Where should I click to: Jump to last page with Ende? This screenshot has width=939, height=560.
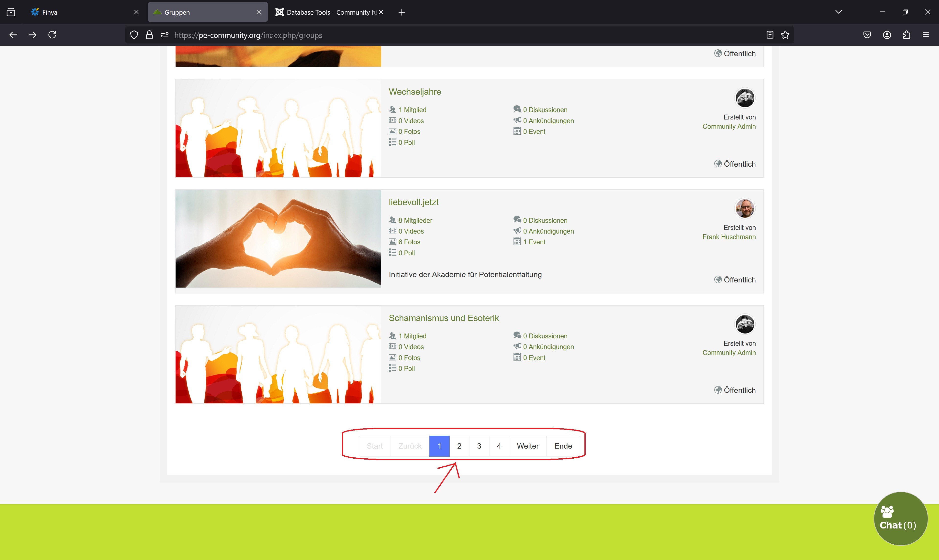click(563, 446)
